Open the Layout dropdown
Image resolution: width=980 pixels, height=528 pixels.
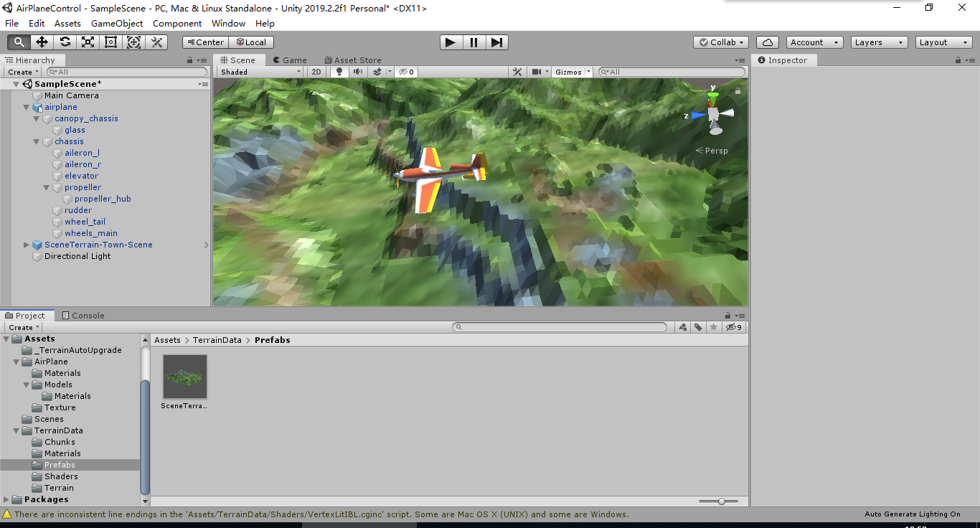943,42
